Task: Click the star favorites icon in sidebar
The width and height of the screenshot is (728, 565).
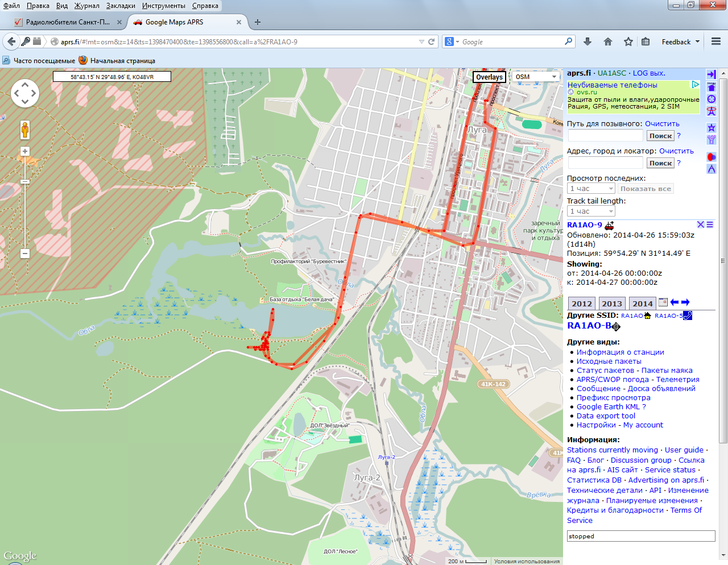Action: pyautogui.click(x=711, y=128)
